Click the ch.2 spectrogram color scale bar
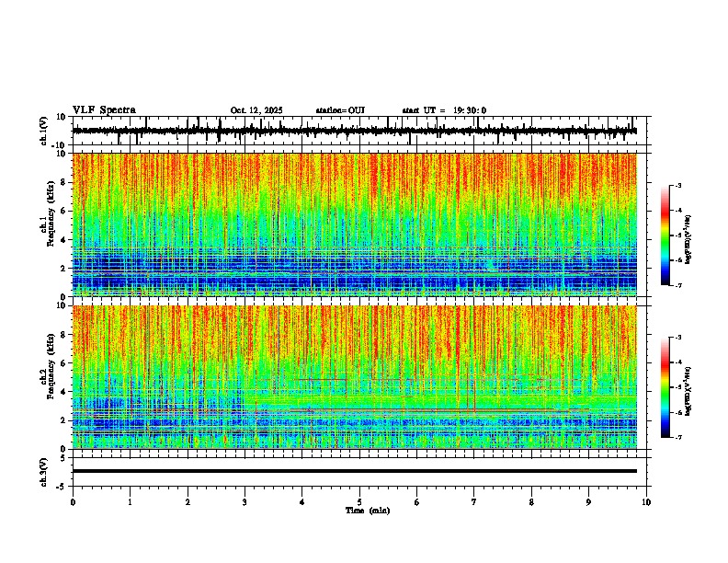 click(665, 387)
